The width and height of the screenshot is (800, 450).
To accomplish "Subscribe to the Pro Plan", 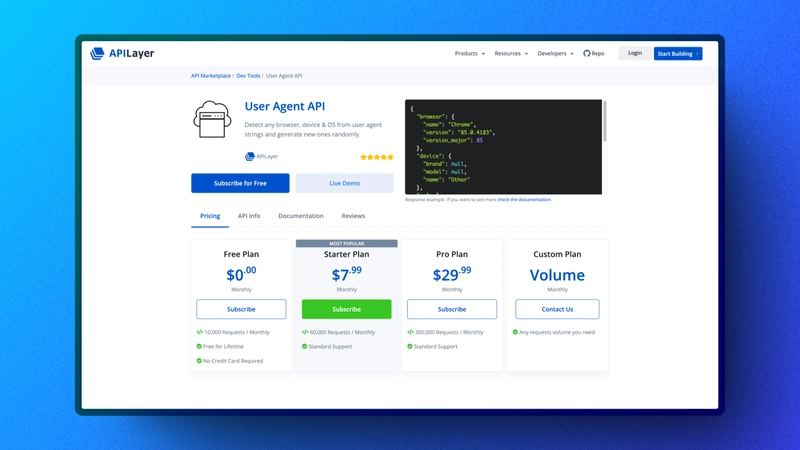I will pyautogui.click(x=452, y=309).
